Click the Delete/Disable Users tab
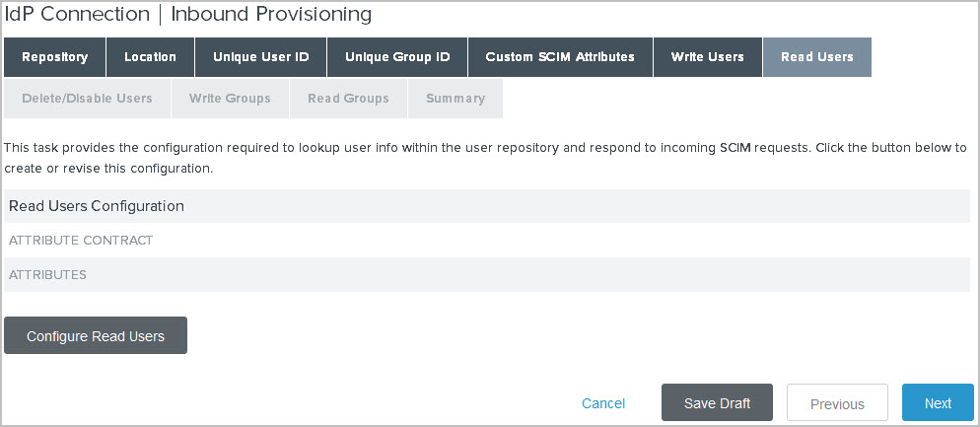This screenshot has height=427, width=980. (87, 99)
